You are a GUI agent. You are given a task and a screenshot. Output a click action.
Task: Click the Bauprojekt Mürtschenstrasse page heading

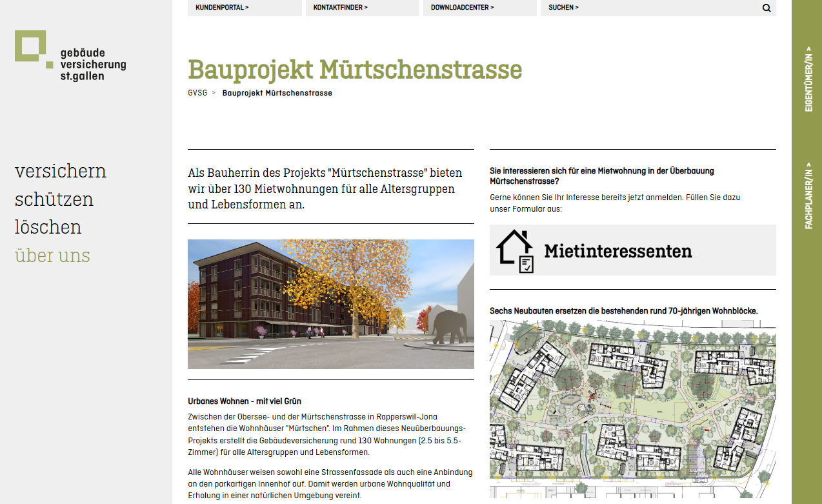point(354,69)
